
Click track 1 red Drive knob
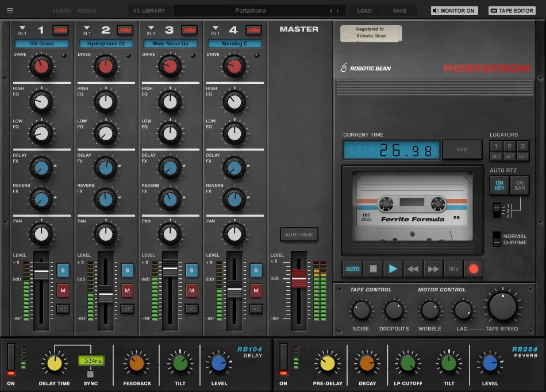[41, 66]
